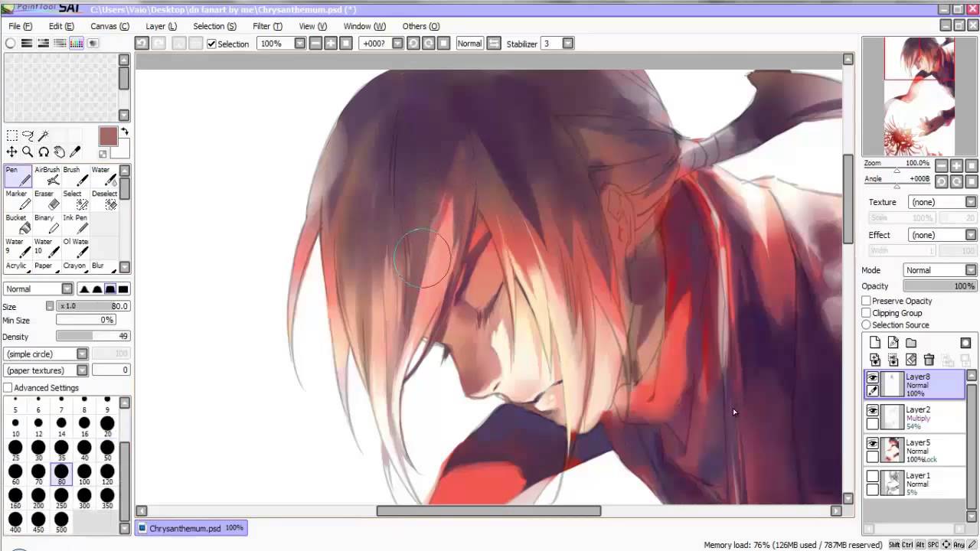Activate the eyedropper color picker tool

click(75, 152)
